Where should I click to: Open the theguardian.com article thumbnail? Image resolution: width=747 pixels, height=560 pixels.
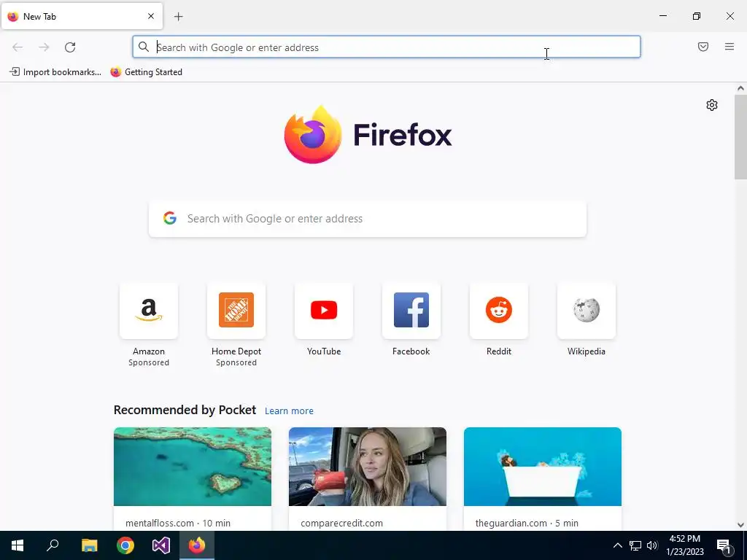coord(543,467)
